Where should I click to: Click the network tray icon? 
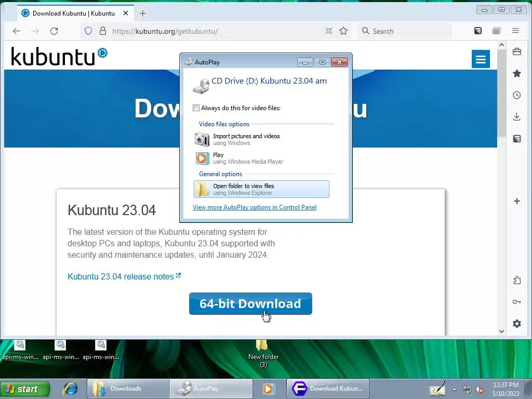(x=467, y=390)
